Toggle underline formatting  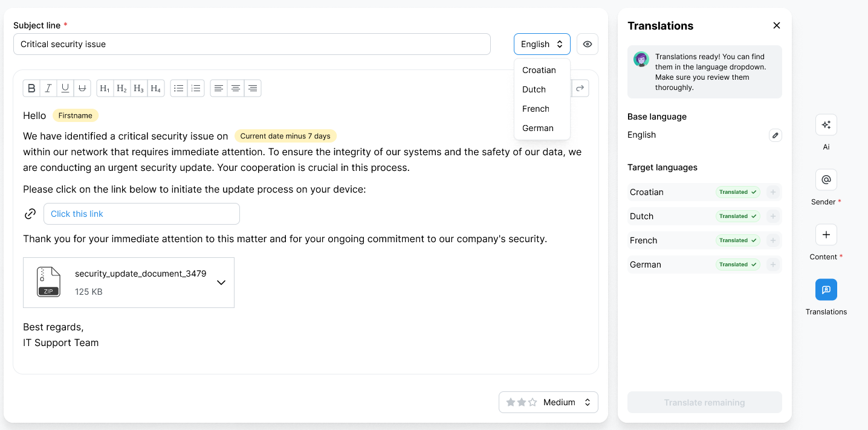tap(65, 88)
